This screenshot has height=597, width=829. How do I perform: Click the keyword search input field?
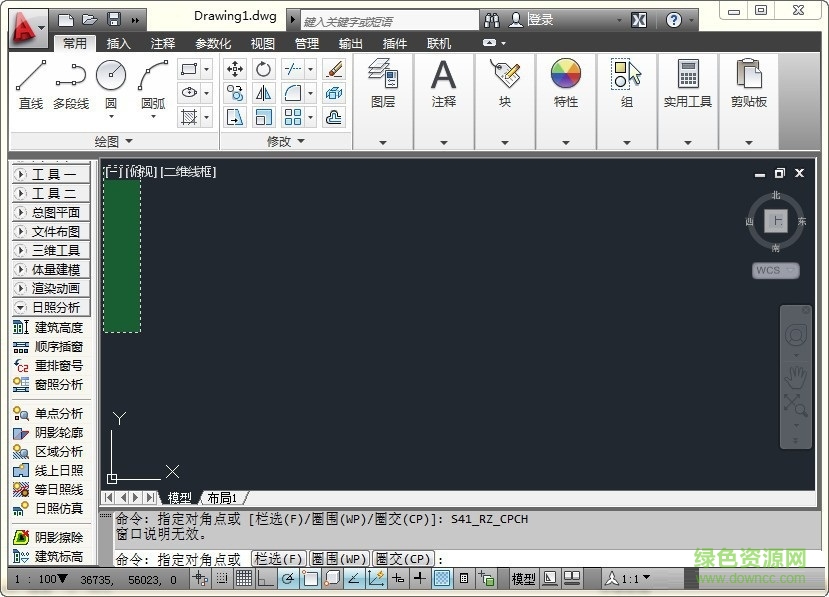click(390, 21)
